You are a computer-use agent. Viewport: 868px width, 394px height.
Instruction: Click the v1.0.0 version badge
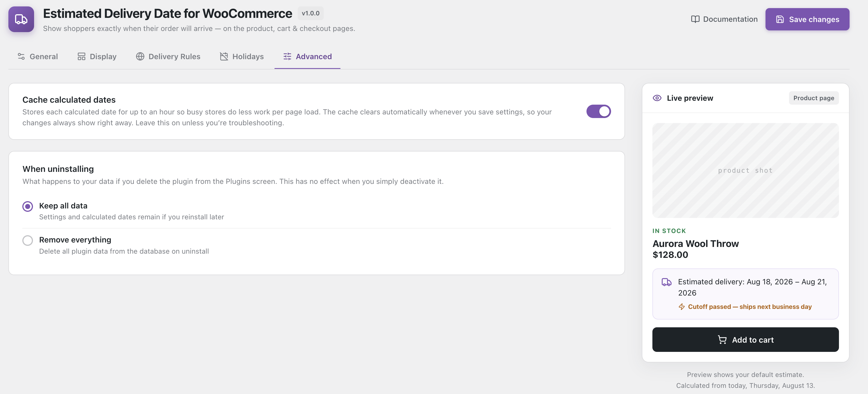311,13
